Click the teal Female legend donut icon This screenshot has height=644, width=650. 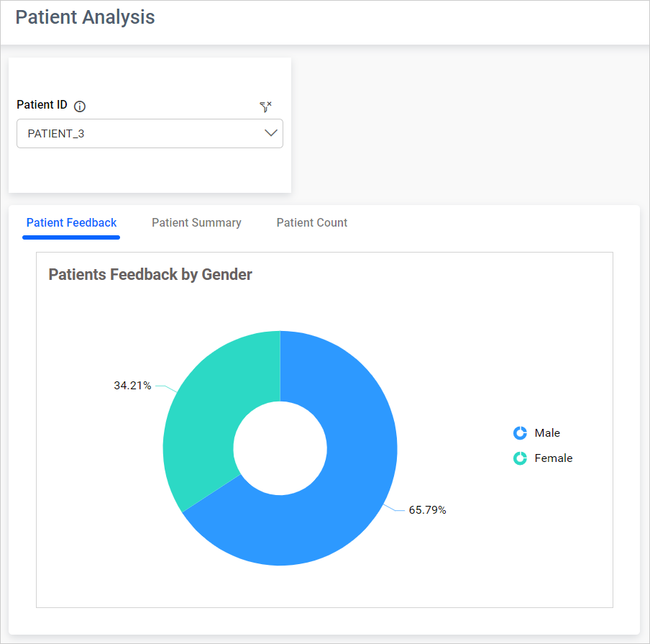click(519, 458)
